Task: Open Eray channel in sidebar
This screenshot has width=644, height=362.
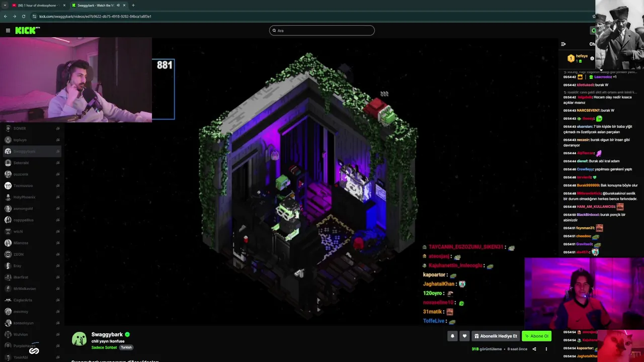Action: tap(31, 265)
